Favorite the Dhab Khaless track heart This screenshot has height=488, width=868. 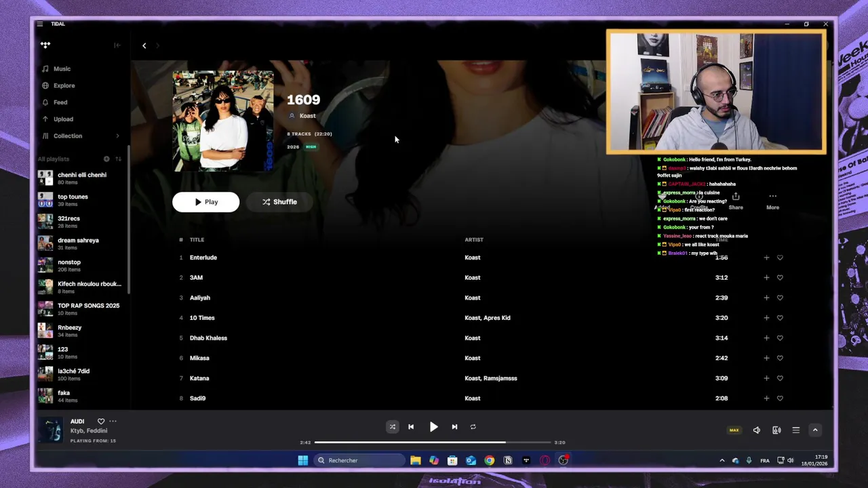[x=780, y=338]
